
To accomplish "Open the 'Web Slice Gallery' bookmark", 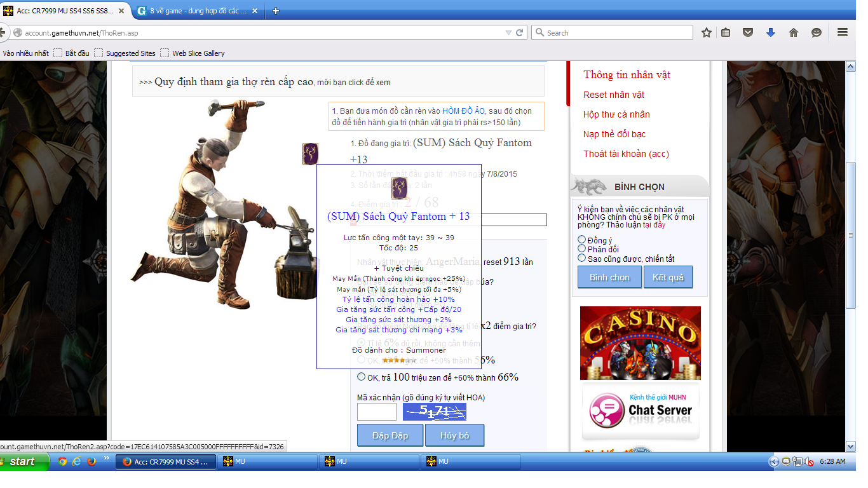I will [193, 53].
